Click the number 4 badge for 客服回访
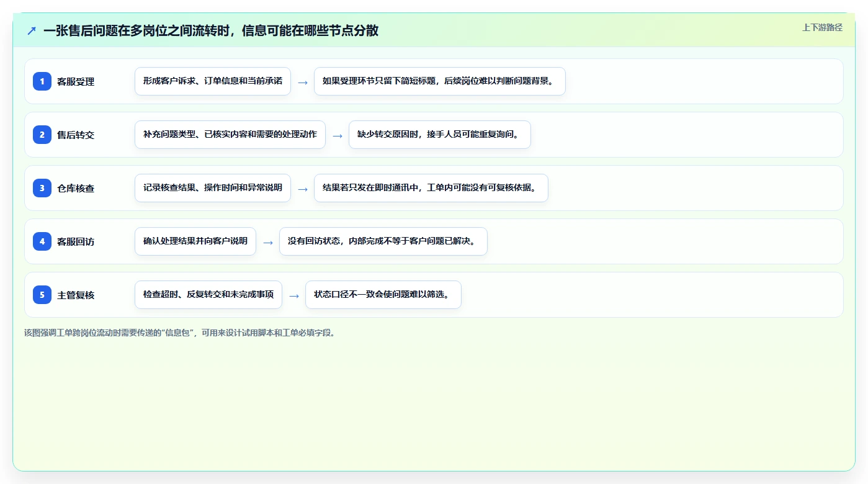The width and height of the screenshot is (868, 484). [42, 241]
